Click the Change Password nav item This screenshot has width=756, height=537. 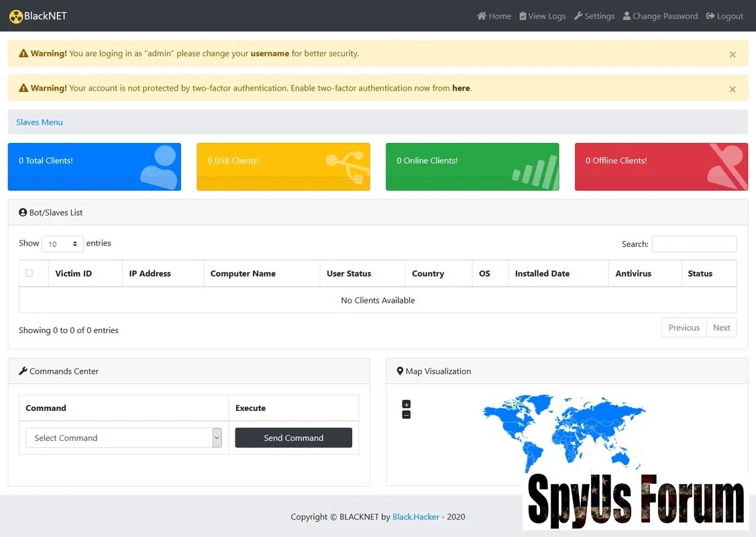(x=660, y=16)
